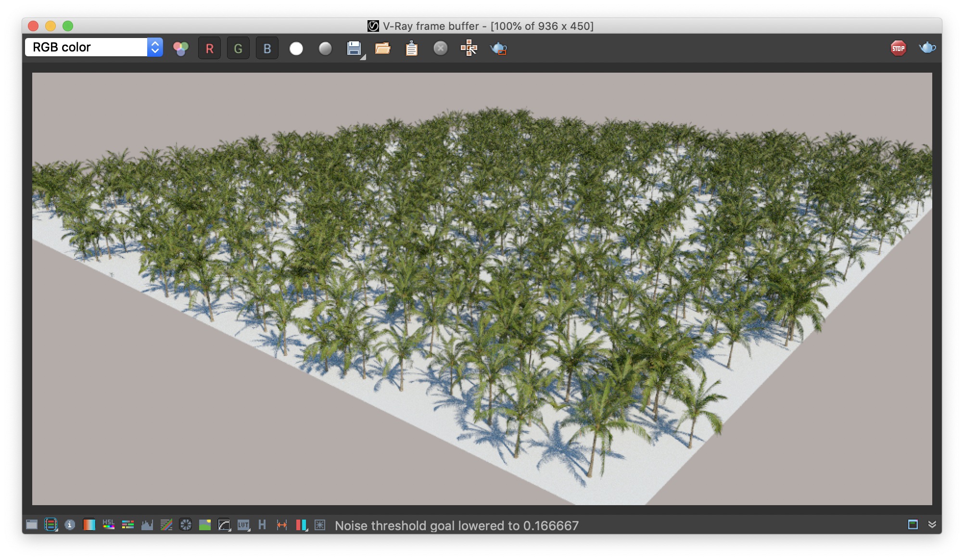Toggle the LUT correction icon

(243, 525)
